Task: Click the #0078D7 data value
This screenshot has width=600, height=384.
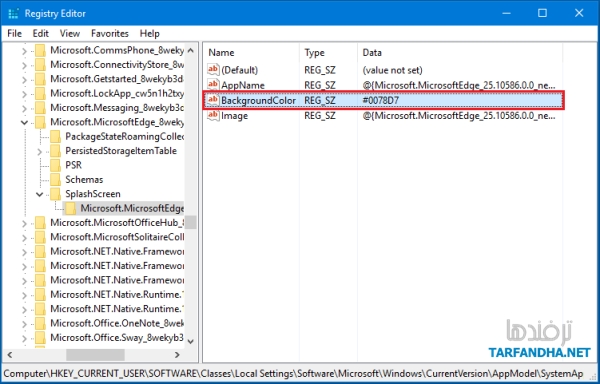Action: coord(380,101)
